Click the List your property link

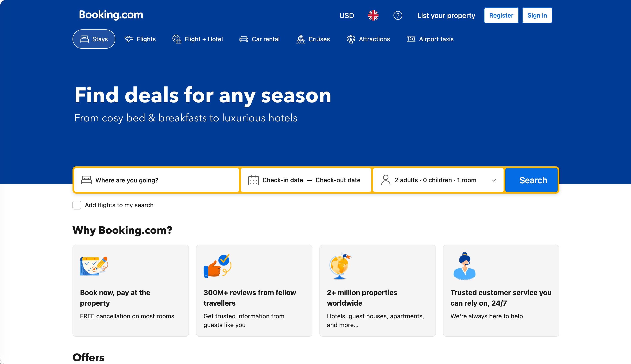pyautogui.click(x=446, y=16)
